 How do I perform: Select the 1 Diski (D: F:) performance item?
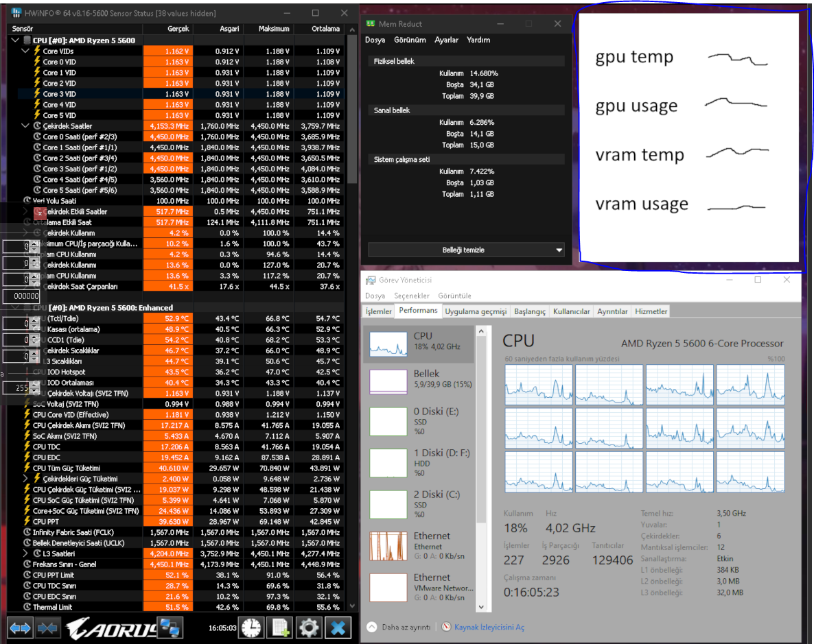point(419,463)
